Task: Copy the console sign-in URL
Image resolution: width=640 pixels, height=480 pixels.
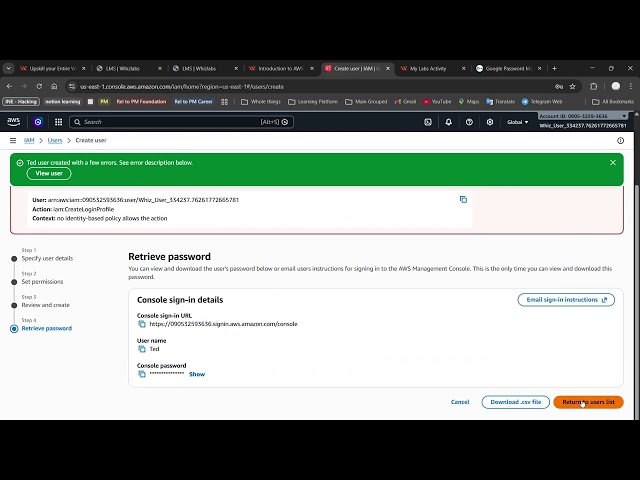Action: (x=142, y=324)
